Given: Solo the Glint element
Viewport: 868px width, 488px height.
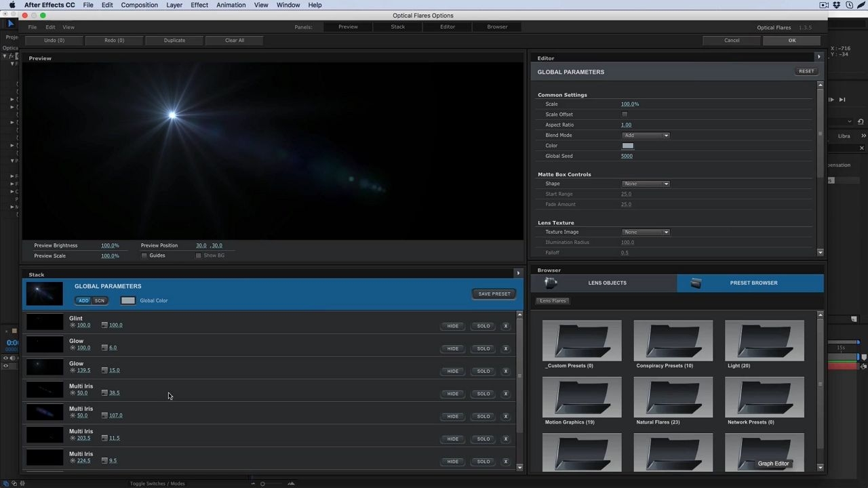Looking at the screenshot, I should click(483, 326).
